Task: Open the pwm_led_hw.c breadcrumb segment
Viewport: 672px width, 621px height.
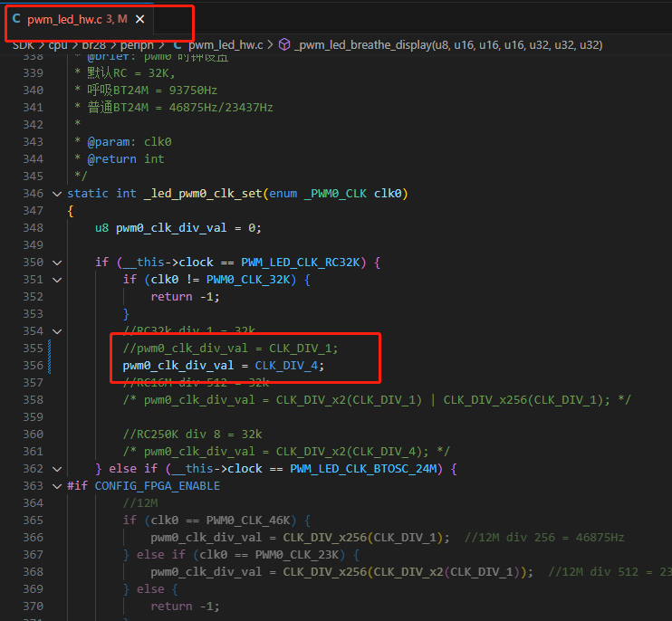Action: (226, 45)
